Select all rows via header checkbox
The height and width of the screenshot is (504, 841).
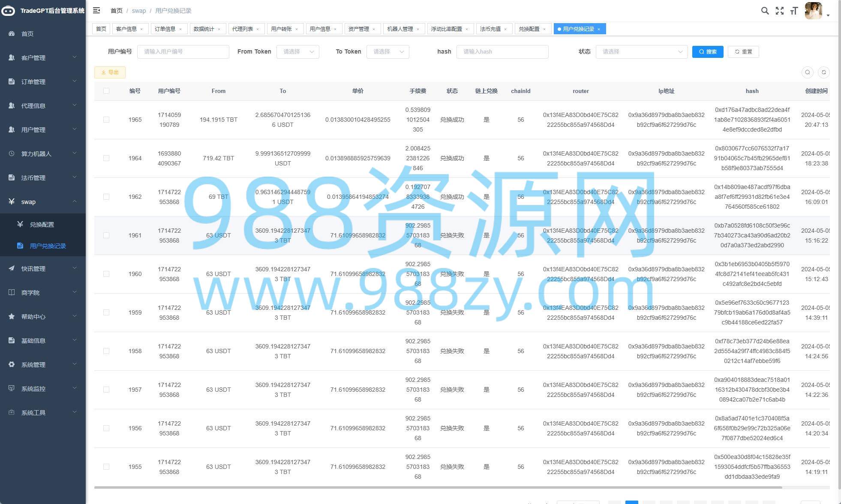click(x=106, y=91)
